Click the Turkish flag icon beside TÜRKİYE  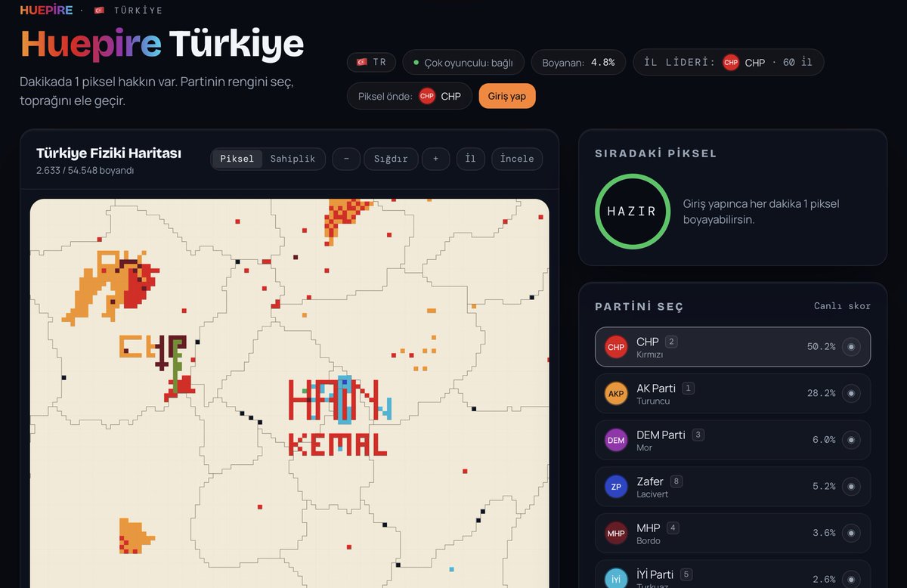(99, 11)
